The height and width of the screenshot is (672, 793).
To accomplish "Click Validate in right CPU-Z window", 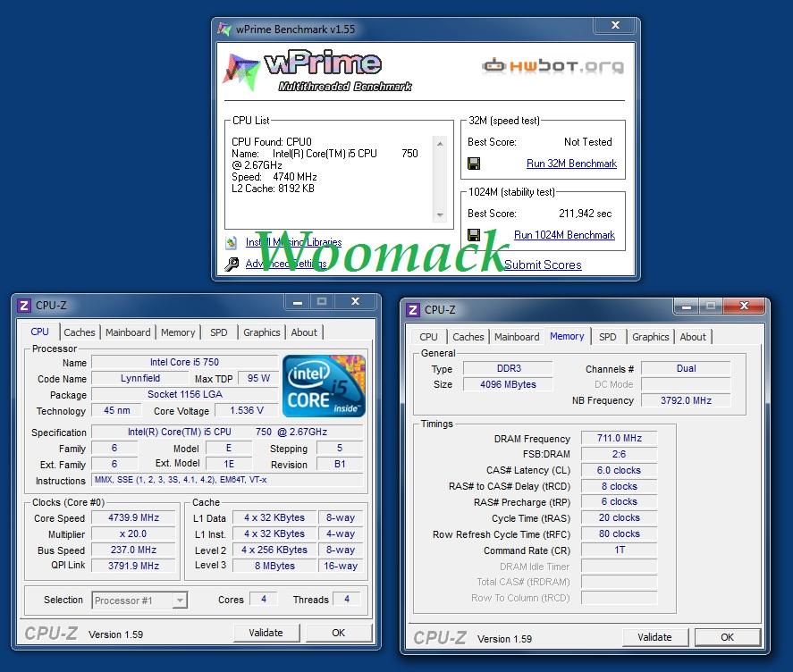I will 655,637.
